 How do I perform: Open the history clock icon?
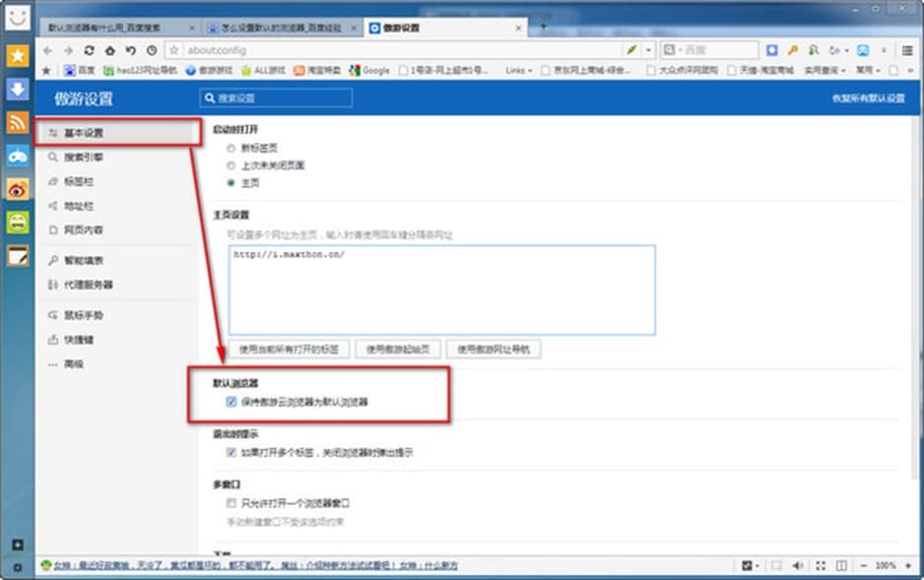tap(152, 50)
